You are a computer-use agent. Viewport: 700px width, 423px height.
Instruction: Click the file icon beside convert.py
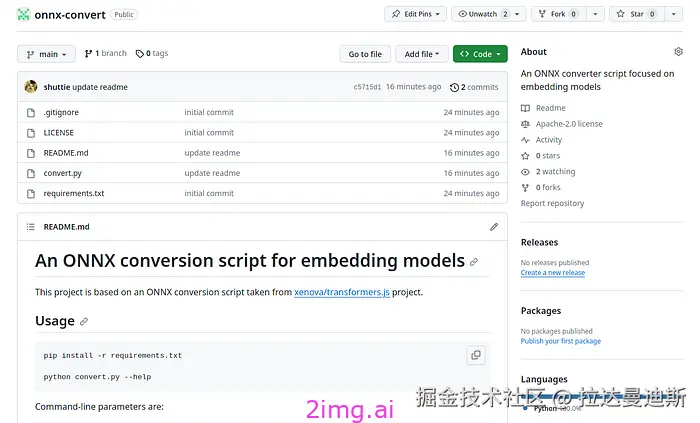pos(31,173)
